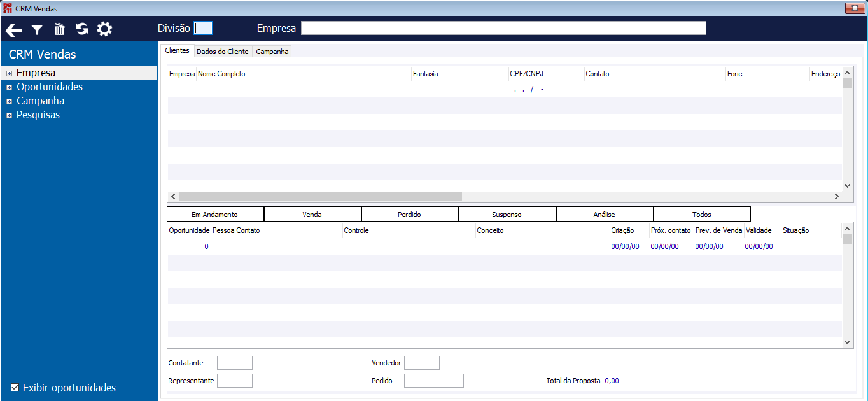Viewport: 868px width, 401px height.
Task: Click the Endereço column header
Action: [825, 74]
